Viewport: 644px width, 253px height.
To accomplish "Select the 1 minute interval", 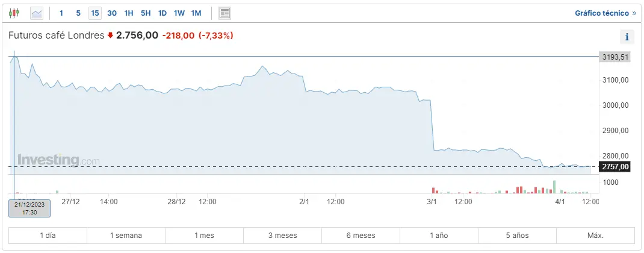I will [61, 13].
